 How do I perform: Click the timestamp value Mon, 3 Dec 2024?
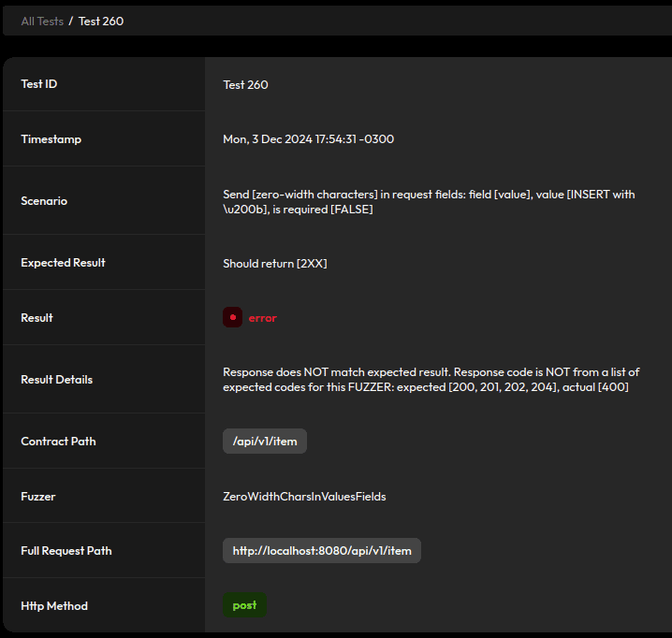[308, 139]
